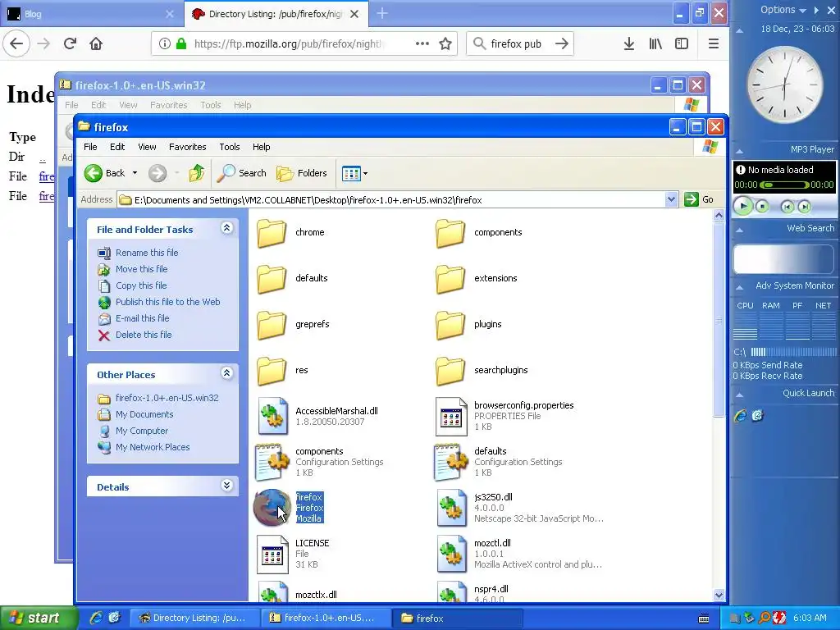Open the Tools menu in the firefox window
Screen dimensions: 840x630
[230, 147]
